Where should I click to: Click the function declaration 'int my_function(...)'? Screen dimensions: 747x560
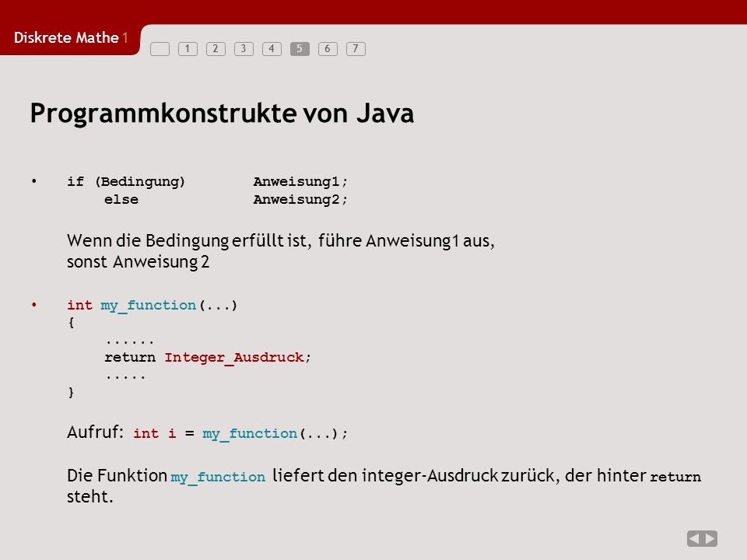click(x=152, y=305)
